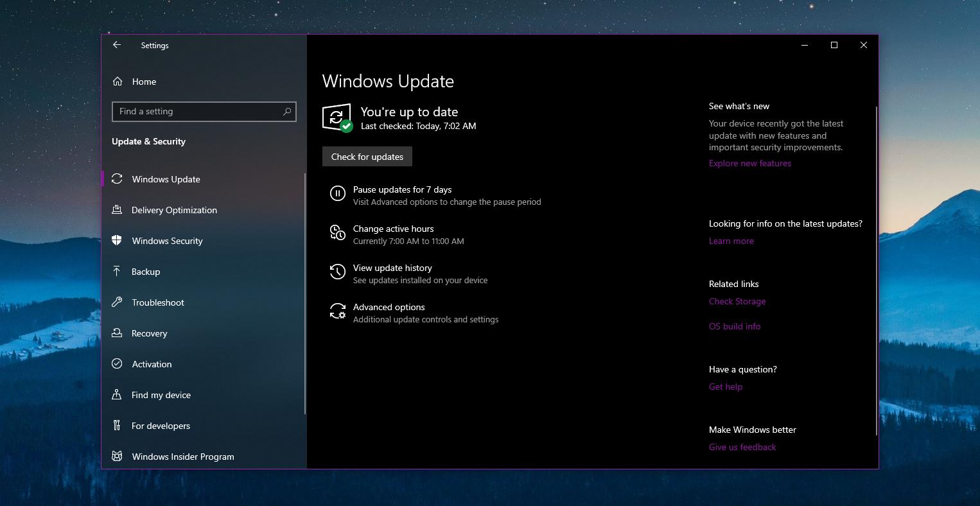
Task: Click the Backup upload-arrow icon
Action: (x=117, y=272)
